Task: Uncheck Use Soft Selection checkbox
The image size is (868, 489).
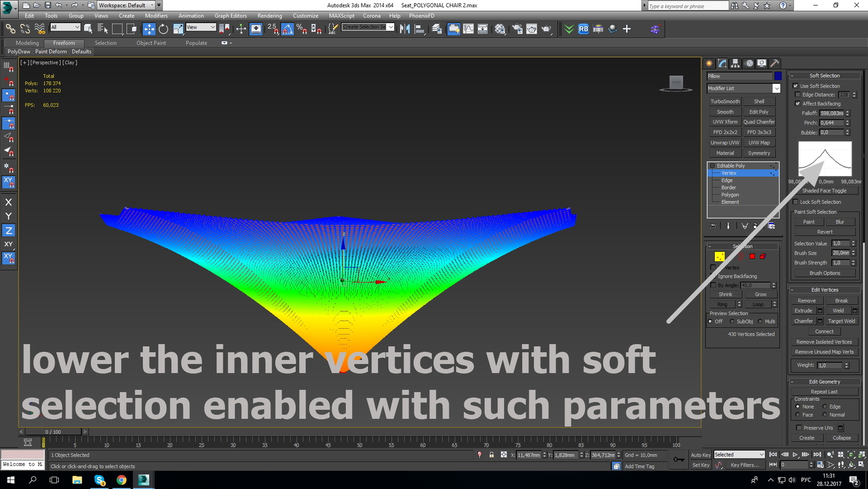Action: (x=796, y=86)
